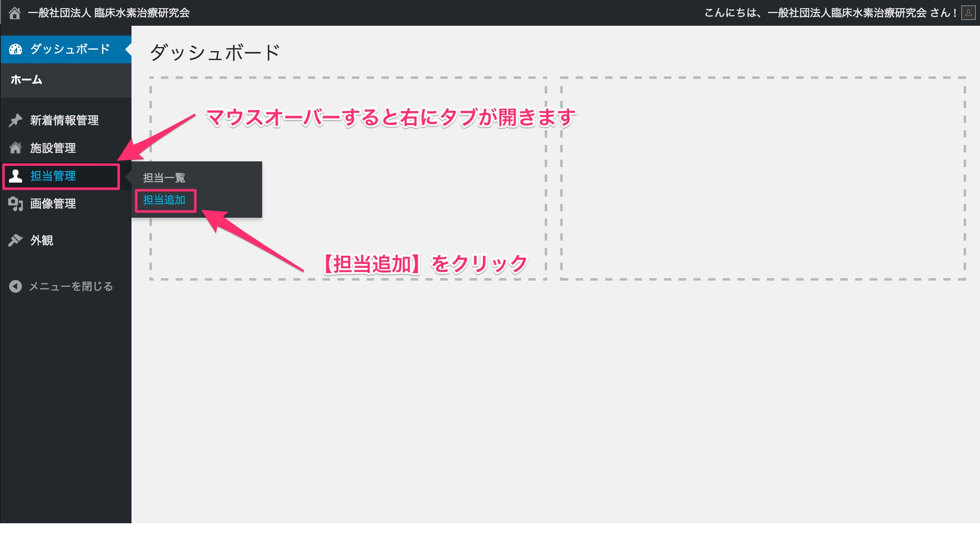Open 担当管理 menu label

pyautogui.click(x=53, y=176)
